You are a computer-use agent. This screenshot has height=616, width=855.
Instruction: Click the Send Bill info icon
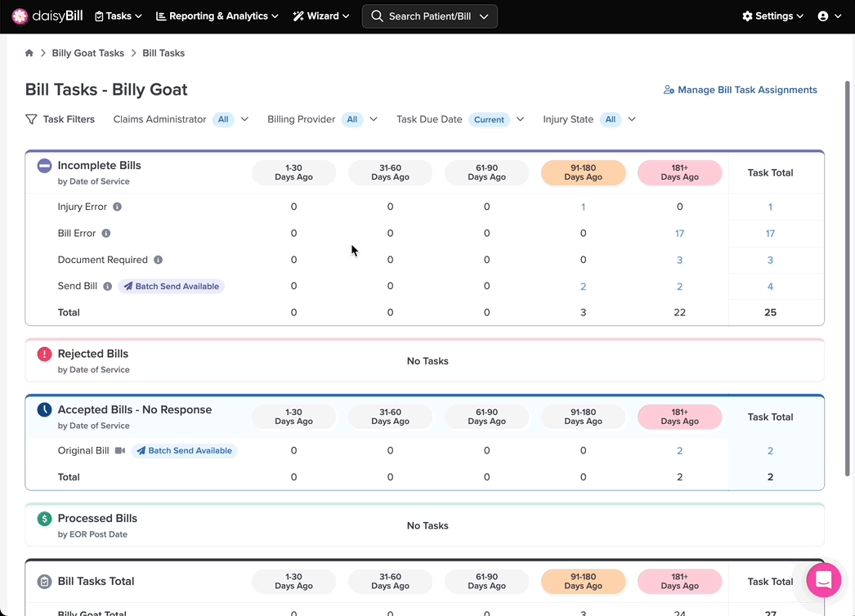coord(108,286)
